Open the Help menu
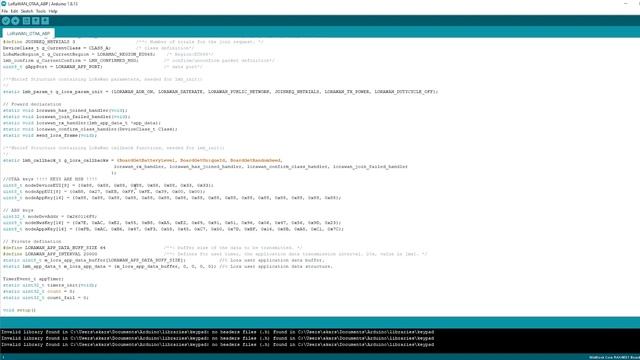The width and height of the screenshot is (640, 360). [53, 11]
